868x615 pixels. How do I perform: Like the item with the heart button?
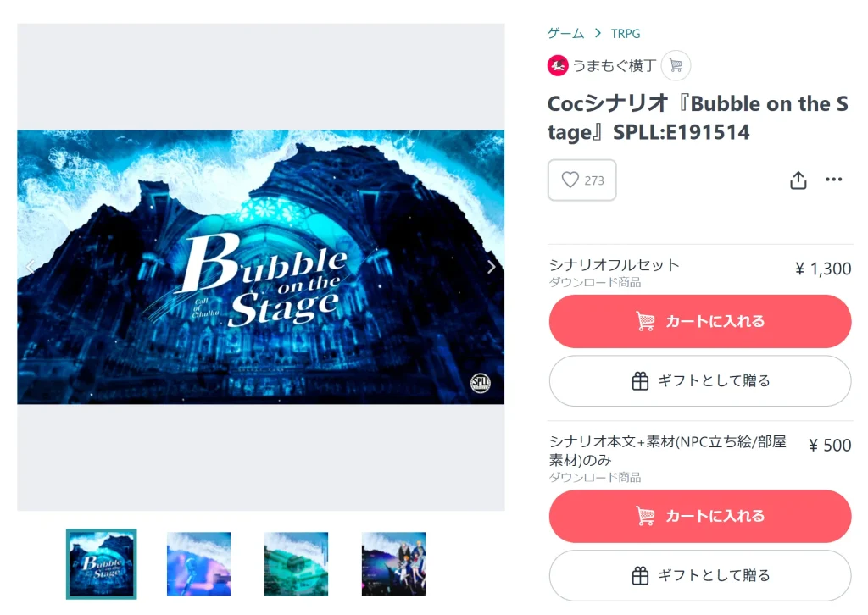[581, 180]
